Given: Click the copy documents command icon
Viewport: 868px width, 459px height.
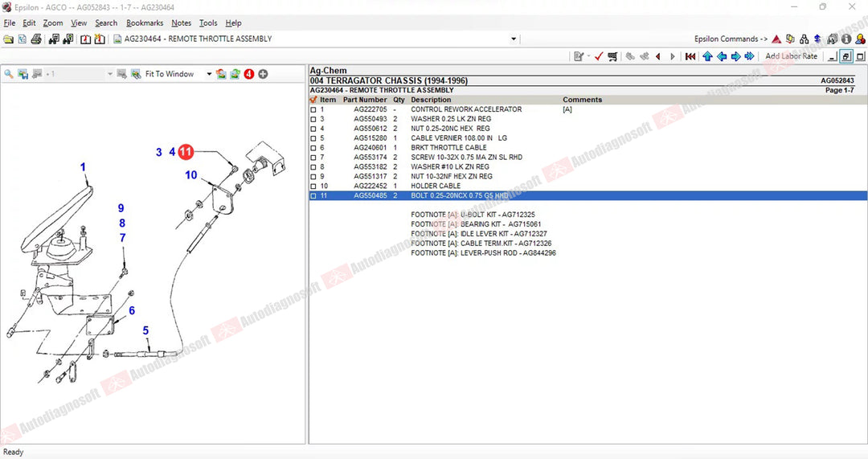Looking at the screenshot, I should click(x=790, y=39).
